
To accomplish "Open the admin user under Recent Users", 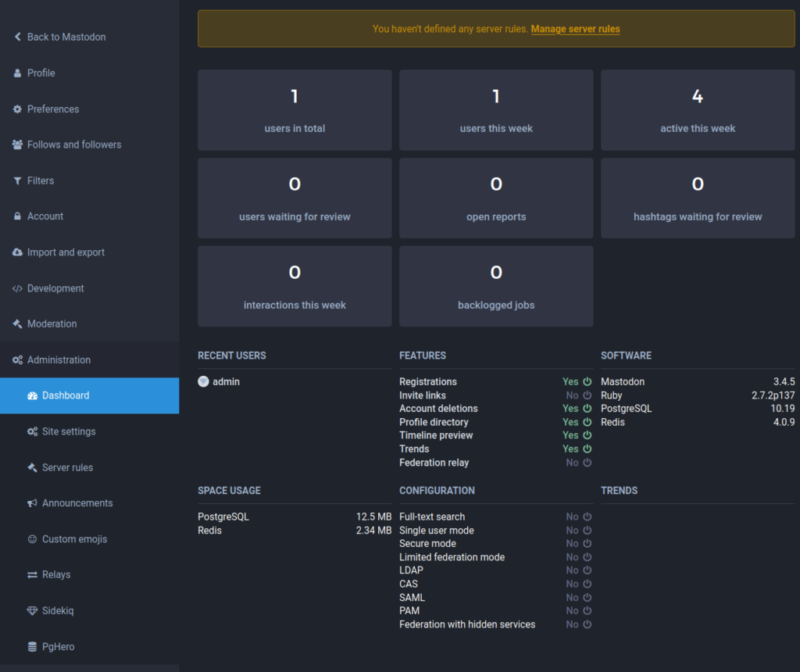I will 226,381.
